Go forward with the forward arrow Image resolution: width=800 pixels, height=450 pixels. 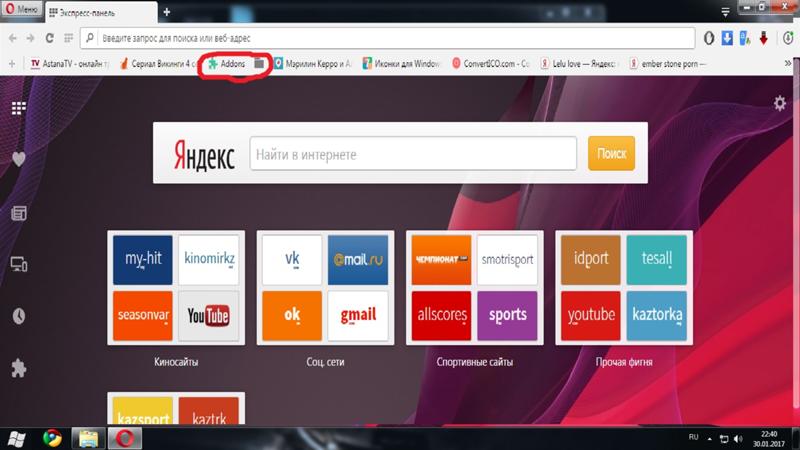click(x=31, y=38)
